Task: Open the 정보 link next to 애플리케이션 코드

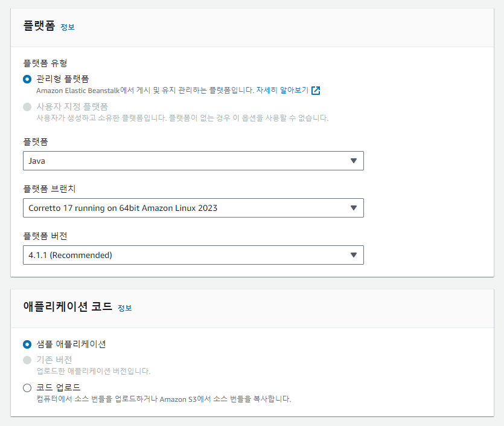Action: coord(124,308)
